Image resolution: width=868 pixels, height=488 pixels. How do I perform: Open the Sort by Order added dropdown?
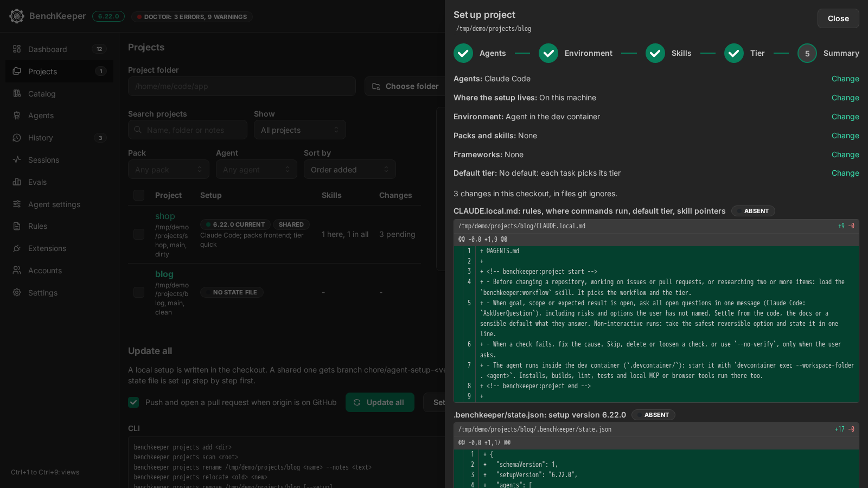350,169
